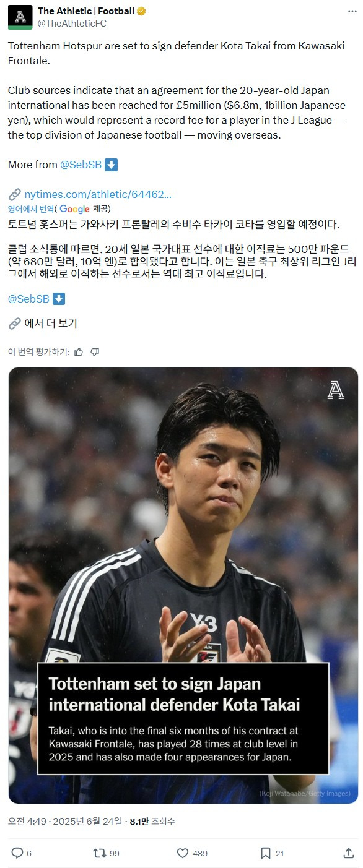Open the Kota Takai photo
Screen dimensions: 363x868
tap(183, 585)
